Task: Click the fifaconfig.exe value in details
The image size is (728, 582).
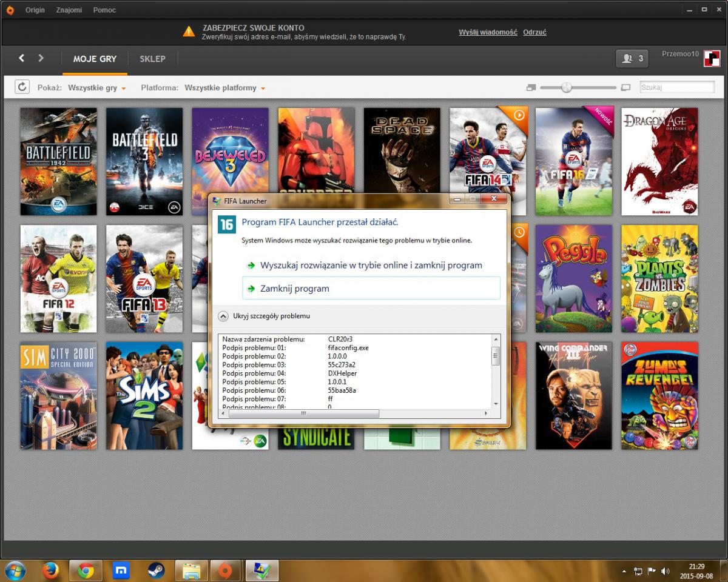Action: 348,348
